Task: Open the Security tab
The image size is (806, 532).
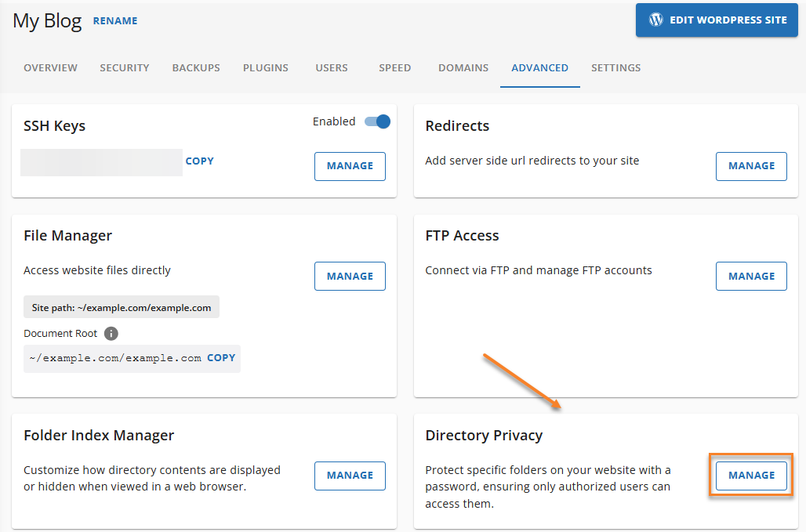Action: (124, 68)
